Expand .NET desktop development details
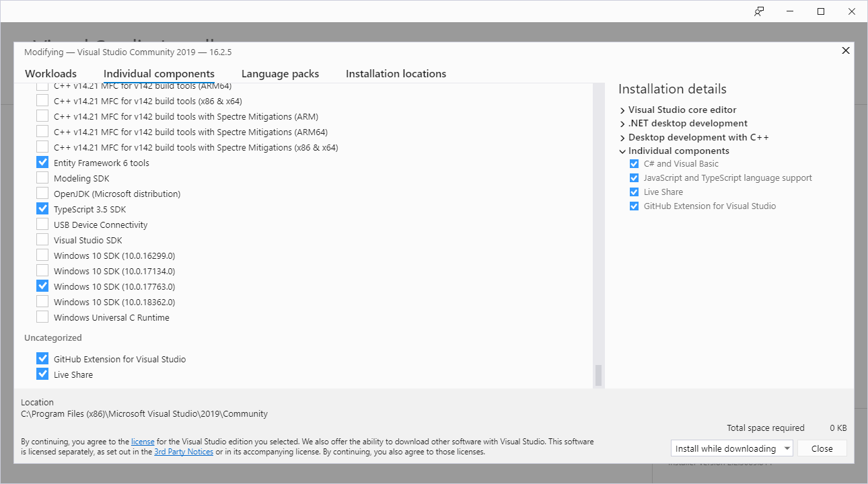 622,124
